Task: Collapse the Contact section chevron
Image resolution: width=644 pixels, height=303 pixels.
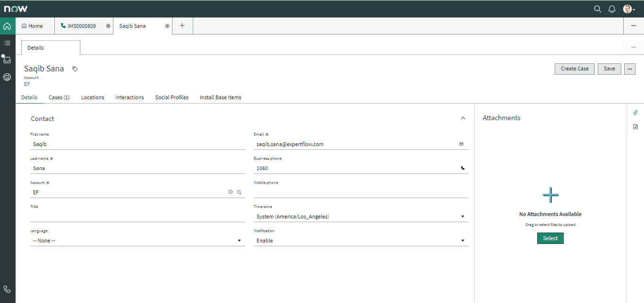Action: (x=463, y=118)
